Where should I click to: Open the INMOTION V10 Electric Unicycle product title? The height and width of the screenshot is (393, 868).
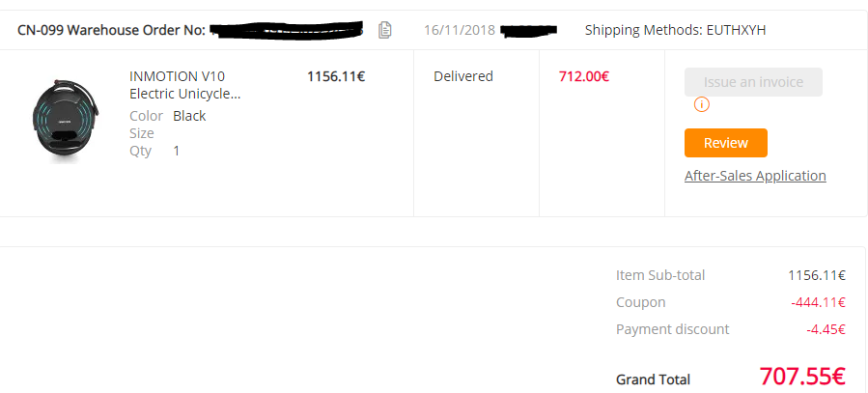pyautogui.click(x=184, y=85)
